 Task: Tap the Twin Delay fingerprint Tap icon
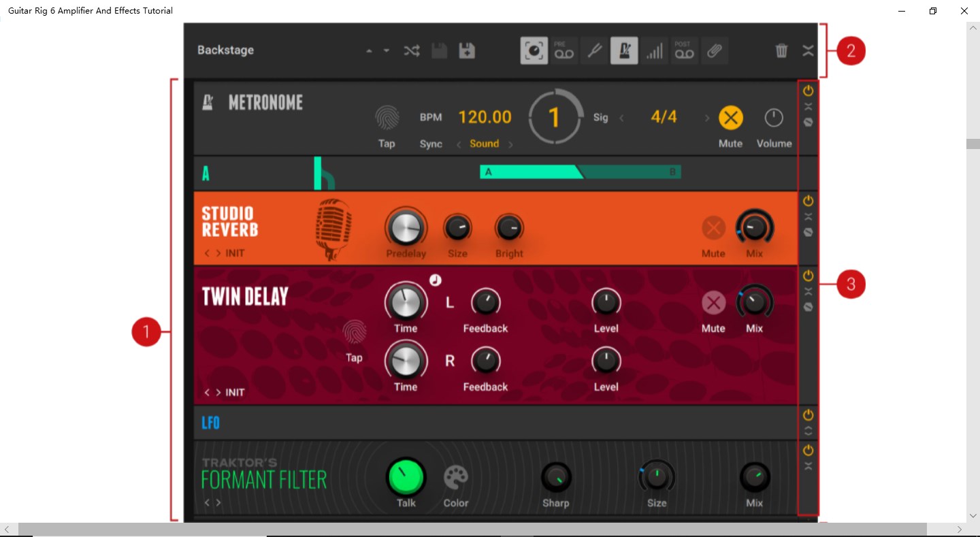click(x=354, y=332)
